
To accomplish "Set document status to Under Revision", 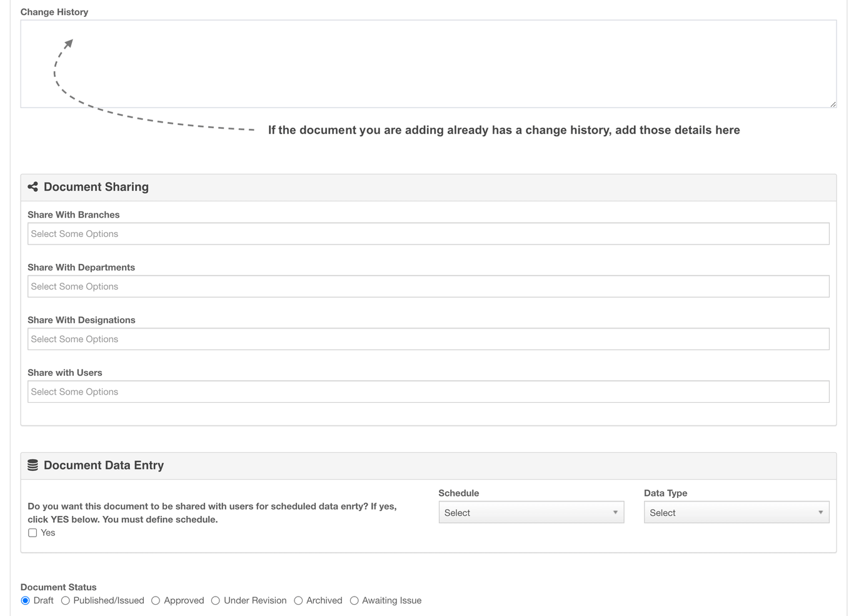I will coord(216,600).
